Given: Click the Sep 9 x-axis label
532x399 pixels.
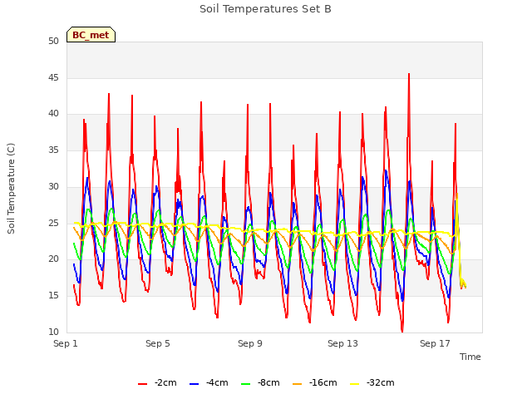Looking at the screenshot, I should 250,343.
